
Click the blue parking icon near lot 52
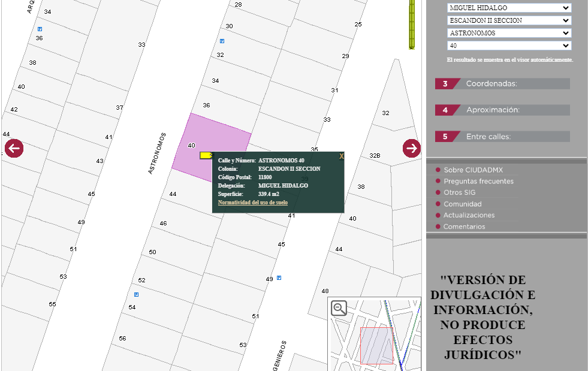click(x=137, y=294)
